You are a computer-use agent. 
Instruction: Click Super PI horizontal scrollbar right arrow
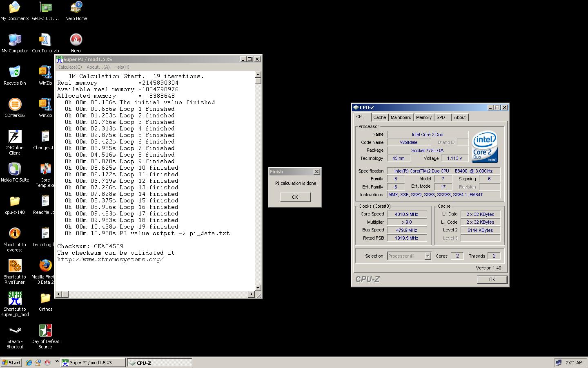(251, 294)
